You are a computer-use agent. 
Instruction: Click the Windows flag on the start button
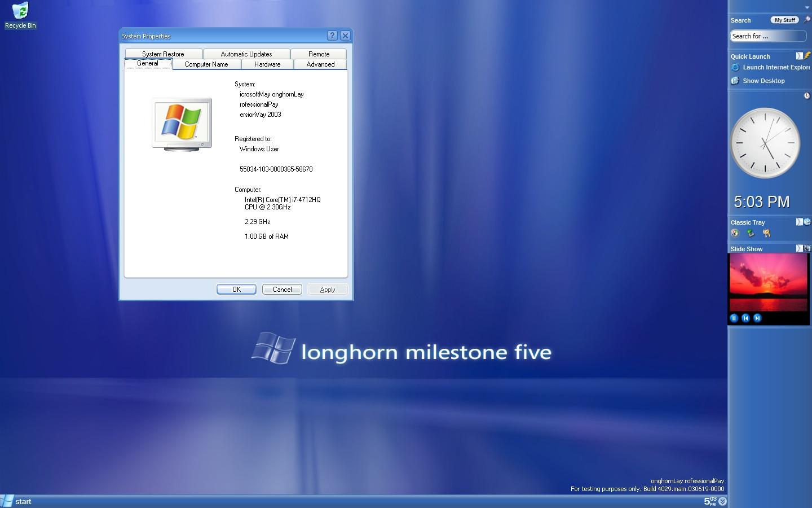coord(7,501)
